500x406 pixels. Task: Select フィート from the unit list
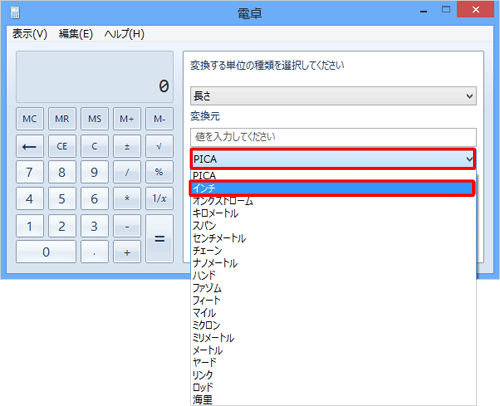pyautogui.click(x=333, y=300)
